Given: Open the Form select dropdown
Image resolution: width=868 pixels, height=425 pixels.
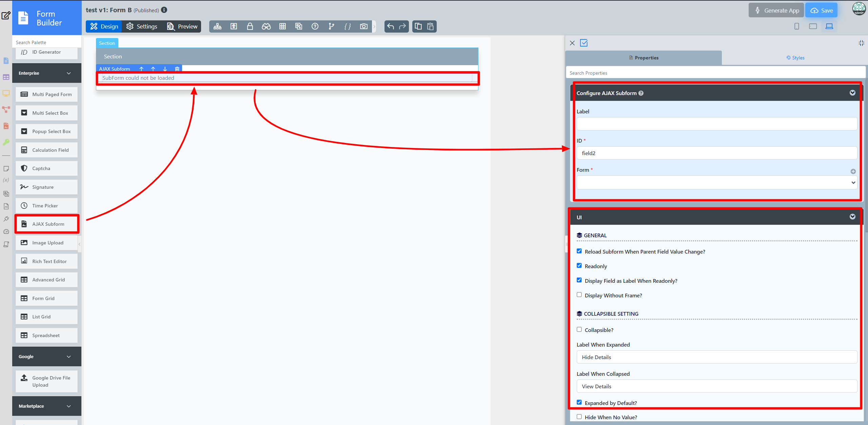Looking at the screenshot, I should coord(716,183).
